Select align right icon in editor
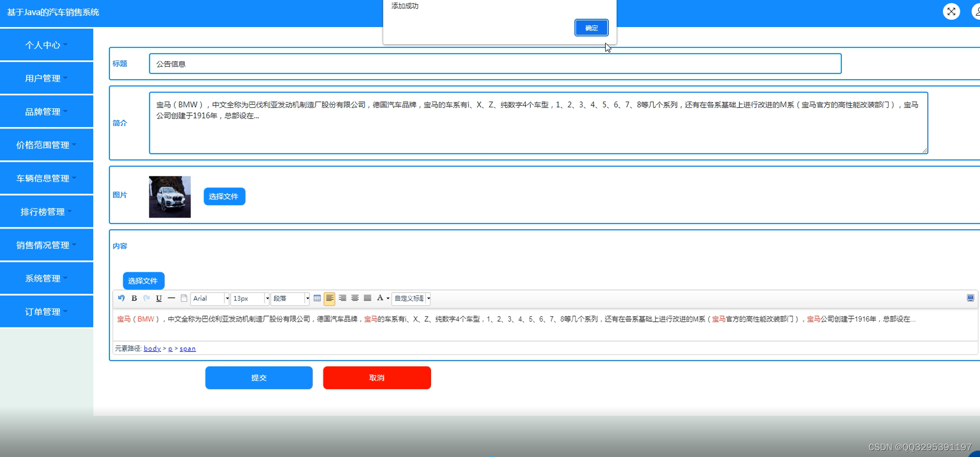The height and width of the screenshot is (457, 980). click(x=342, y=298)
